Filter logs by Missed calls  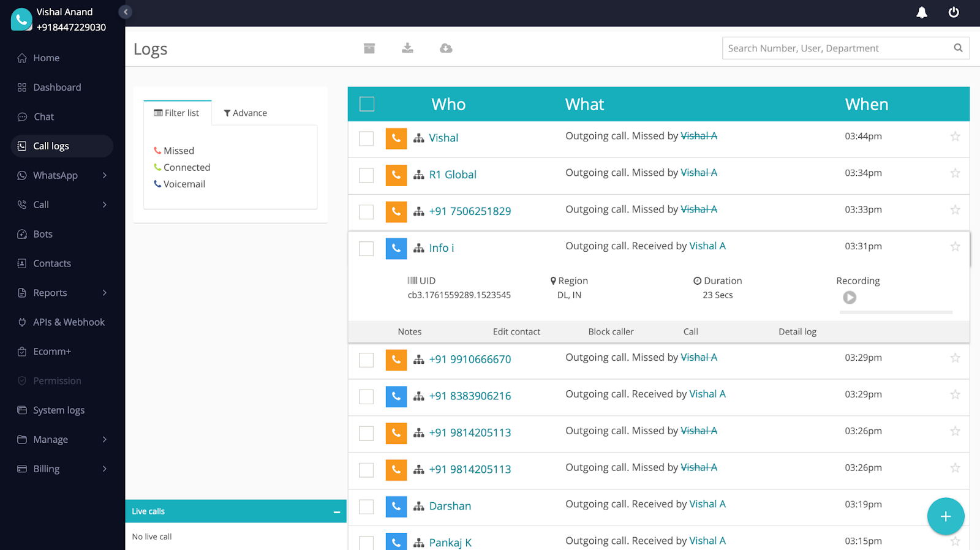[x=178, y=151]
